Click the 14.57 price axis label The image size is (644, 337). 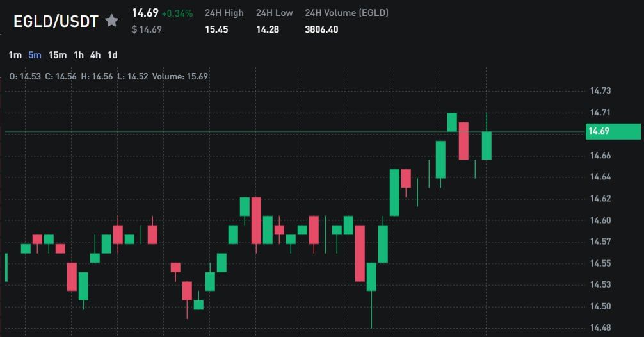[x=600, y=242]
